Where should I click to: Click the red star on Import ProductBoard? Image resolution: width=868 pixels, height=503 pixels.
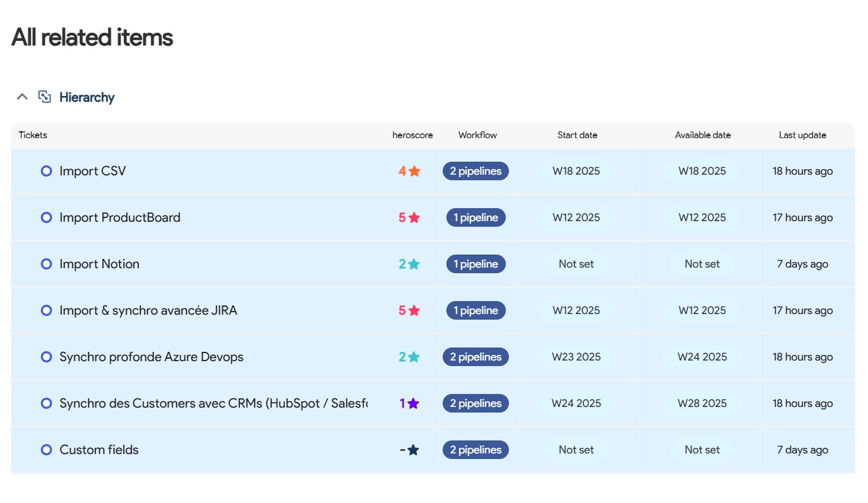414,217
